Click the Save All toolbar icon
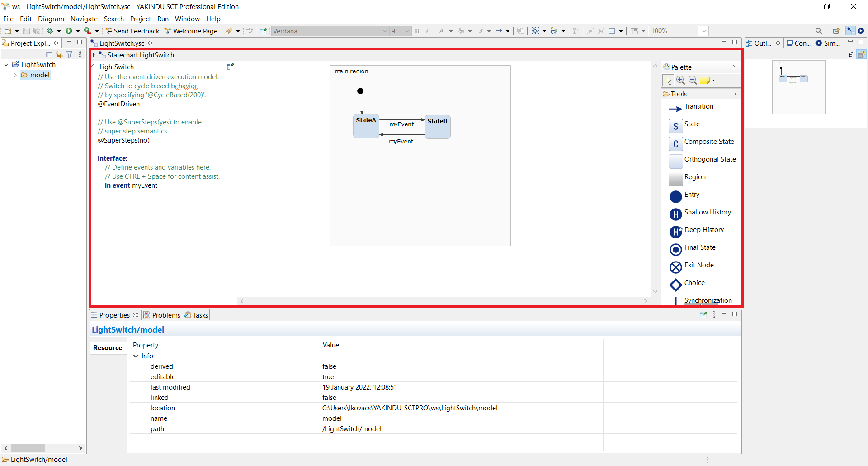The image size is (868, 466). (x=37, y=31)
